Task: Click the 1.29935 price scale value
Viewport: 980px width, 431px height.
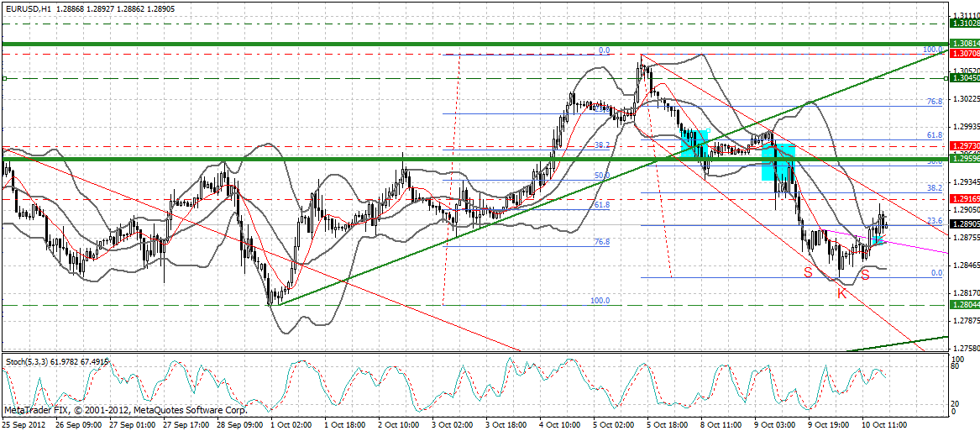Action: (966, 126)
